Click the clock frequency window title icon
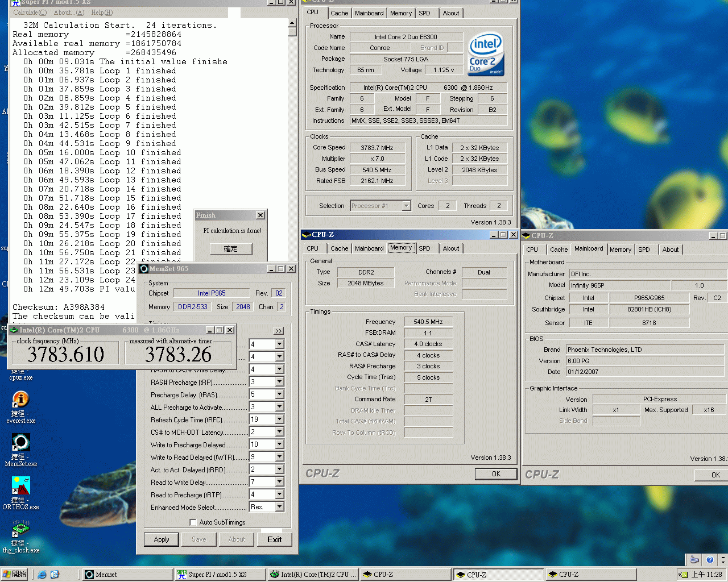The image size is (728, 582). pos(14,330)
